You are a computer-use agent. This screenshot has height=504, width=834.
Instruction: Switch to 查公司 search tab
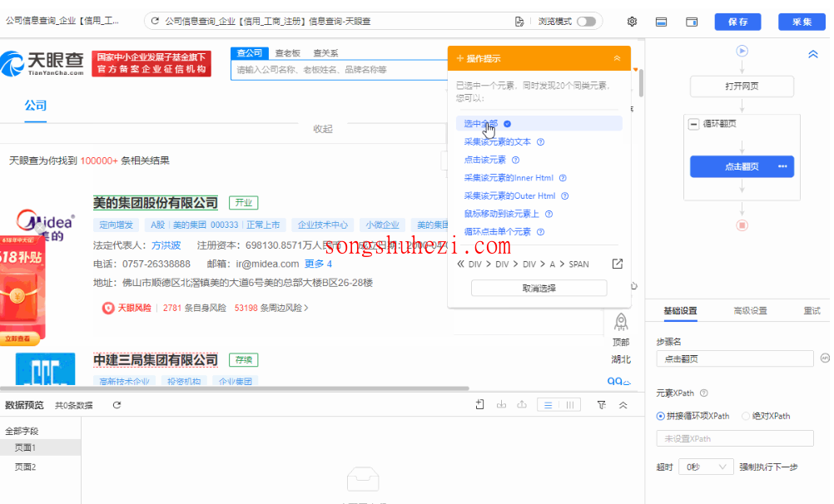pos(250,53)
